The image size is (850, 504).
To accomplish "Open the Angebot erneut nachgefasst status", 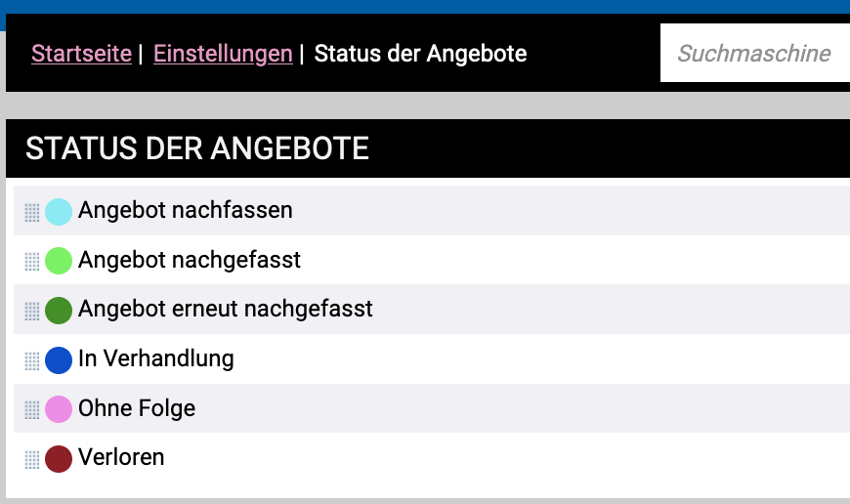I will pyautogui.click(x=225, y=310).
